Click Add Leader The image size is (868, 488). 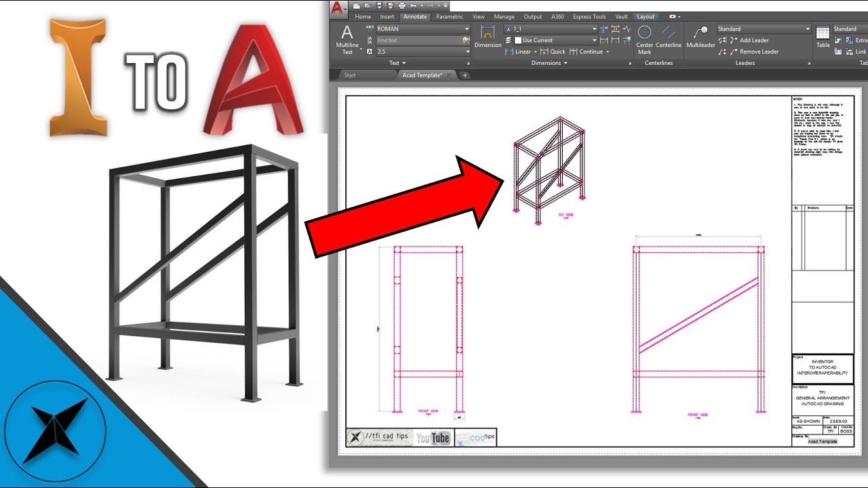click(x=749, y=40)
